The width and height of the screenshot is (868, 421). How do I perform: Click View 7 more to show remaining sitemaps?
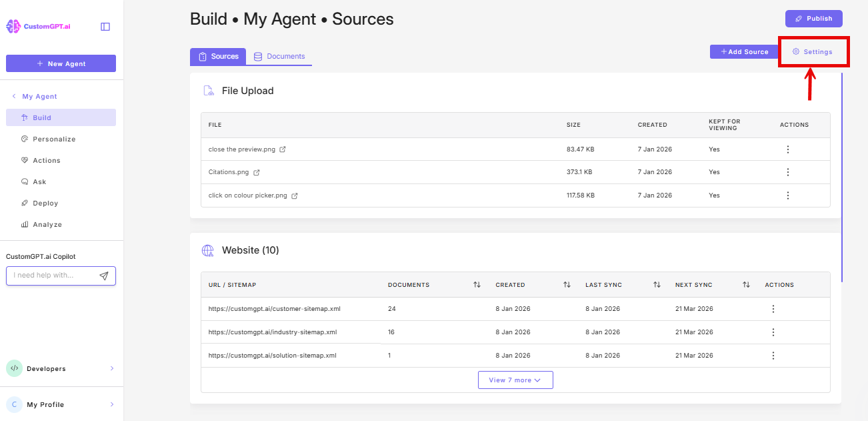coord(515,380)
